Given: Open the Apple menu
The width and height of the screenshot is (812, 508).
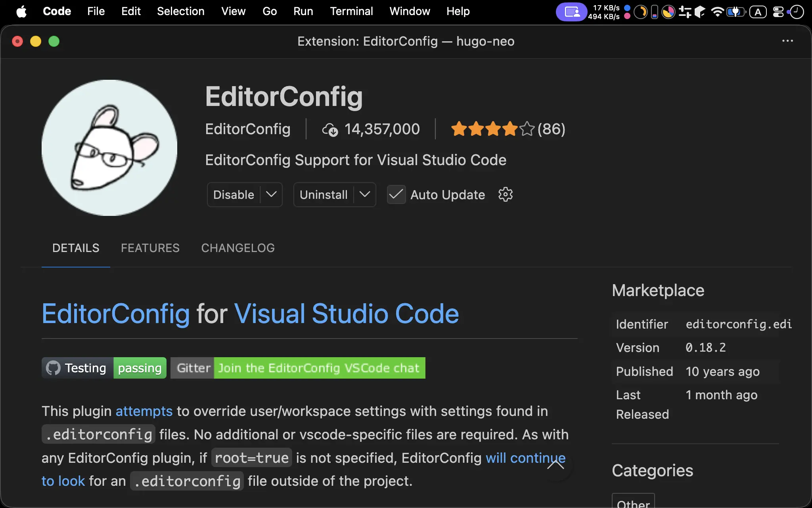Looking at the screenshot, I should tap(21, 12).
